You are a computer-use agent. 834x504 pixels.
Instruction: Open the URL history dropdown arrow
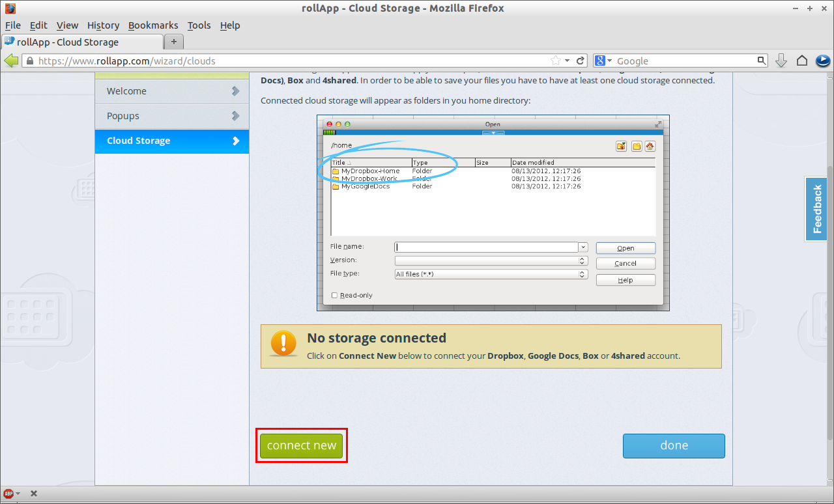568,61
